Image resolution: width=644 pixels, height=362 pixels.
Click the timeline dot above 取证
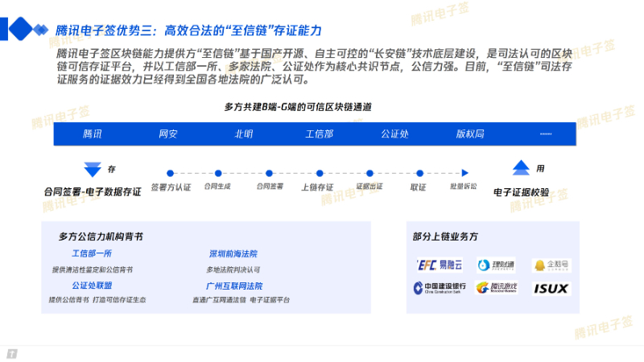point(419,173)
